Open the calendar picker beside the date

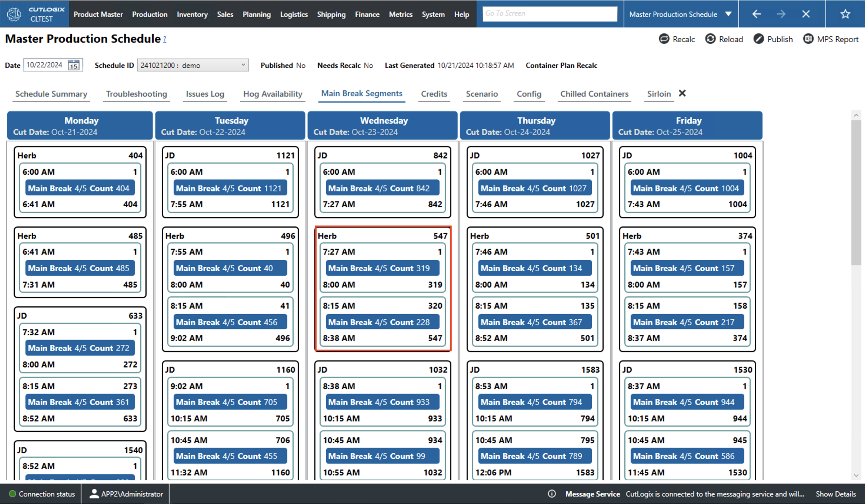74,65
